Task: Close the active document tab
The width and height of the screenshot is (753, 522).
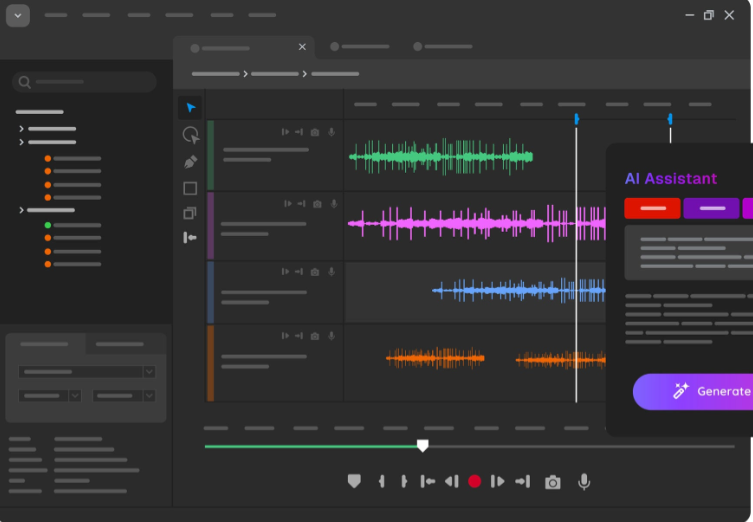Action: pyautogui.click(x=302, y=47)
